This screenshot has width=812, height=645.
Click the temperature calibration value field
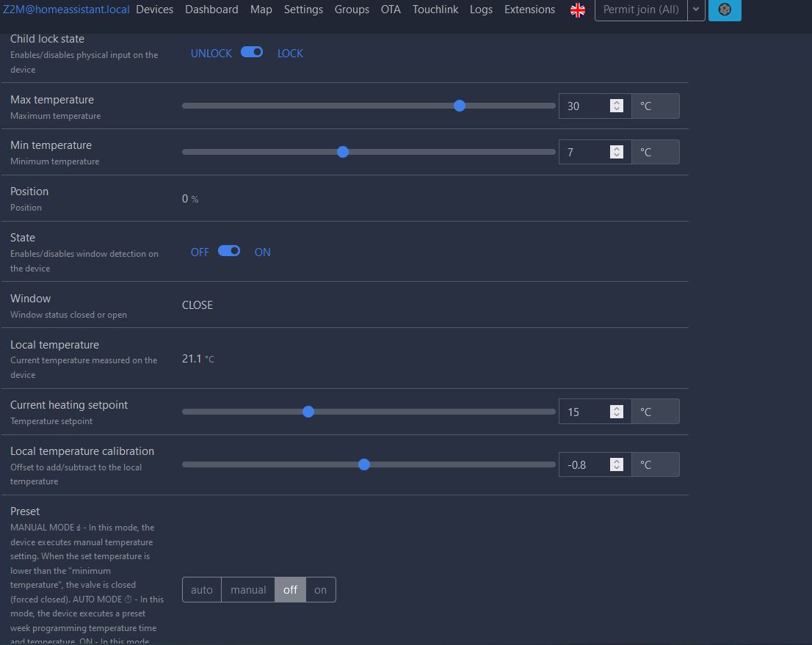click(x=595, y=464)
